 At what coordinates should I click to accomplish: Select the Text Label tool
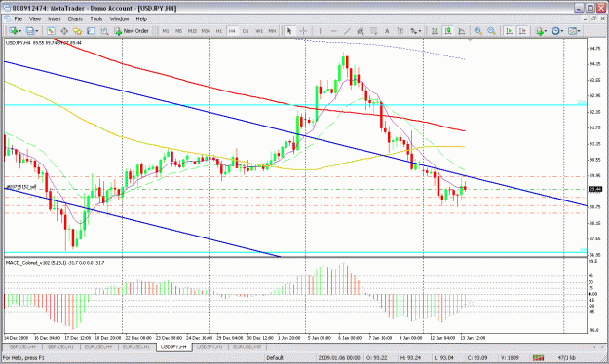[400, 31]
